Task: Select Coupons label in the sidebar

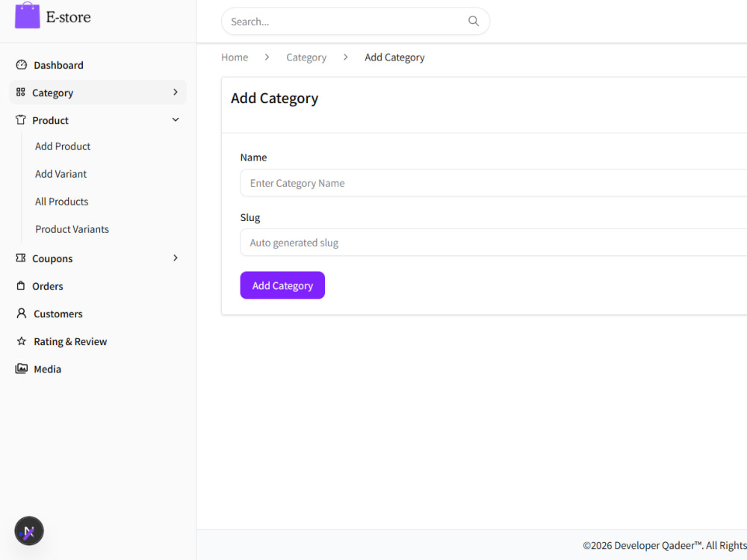Action: point(52,258)
